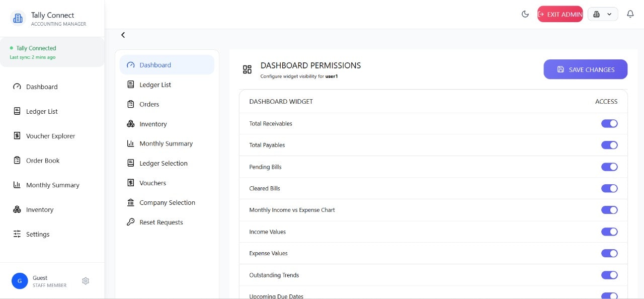Screen dimensions: 644x299
Task: Click the Order Book clipboard icon
Action: [17, 161]
